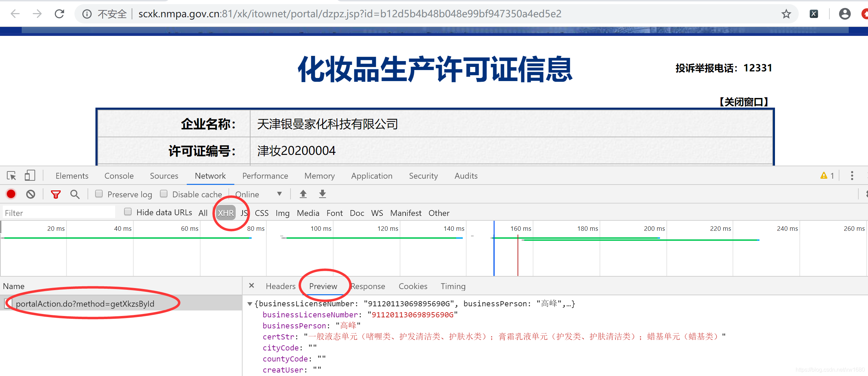Select the Network tab

[x=210, y=176]
